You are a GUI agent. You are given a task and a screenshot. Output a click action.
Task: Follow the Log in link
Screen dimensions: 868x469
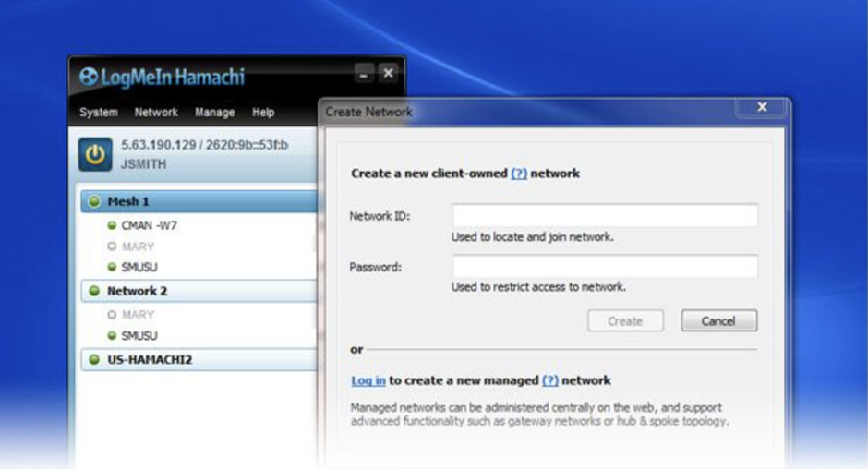[x=368, y=380]
